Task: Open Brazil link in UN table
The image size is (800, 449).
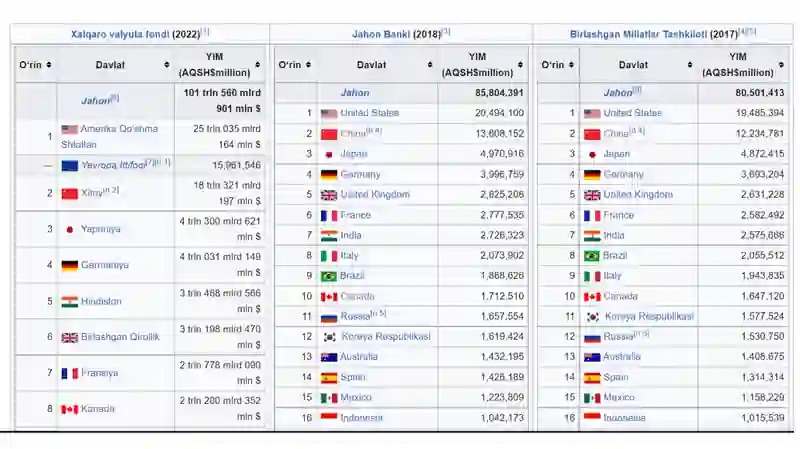Action: (x=615, y=255)
